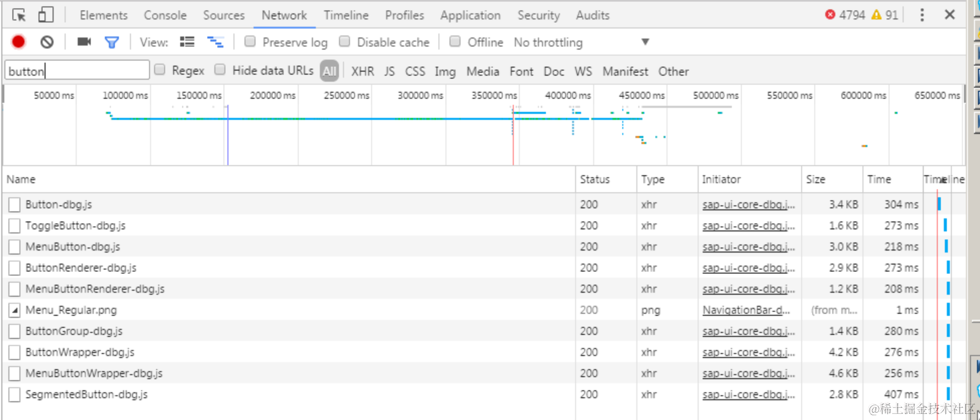Filter requests by Doc
The image size is (980, 420).
coord(554,71)
